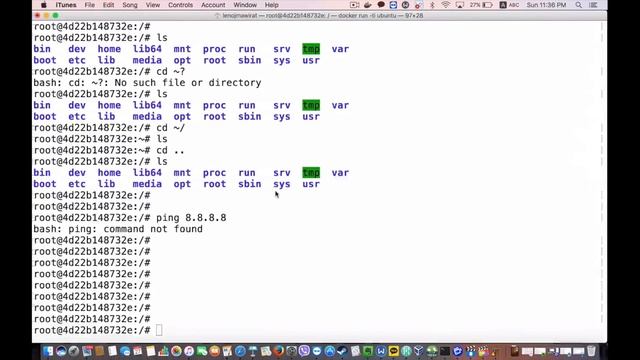This screenshot has width=640, height=360.
Task: Click the AirPlay display icon
Action: pos(460,5)
